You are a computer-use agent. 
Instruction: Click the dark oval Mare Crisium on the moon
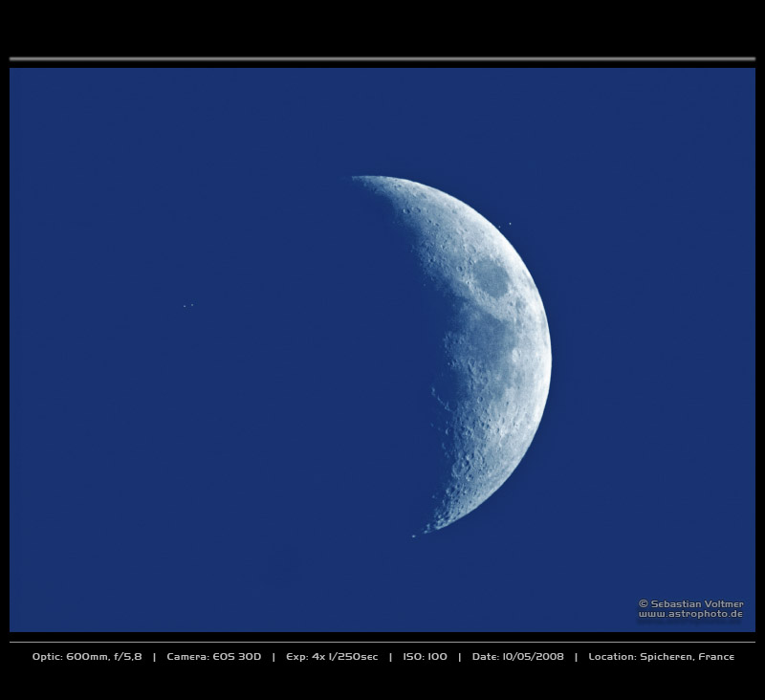(492, 279)
